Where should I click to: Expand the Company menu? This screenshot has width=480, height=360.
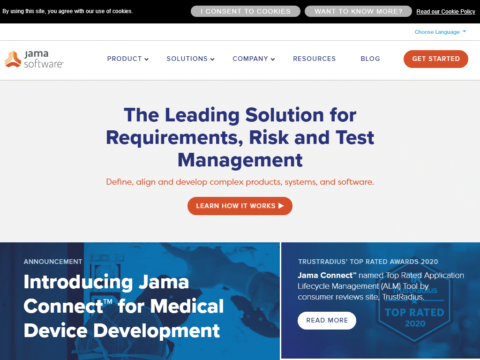pyautogui.click(x=254, y=59)
